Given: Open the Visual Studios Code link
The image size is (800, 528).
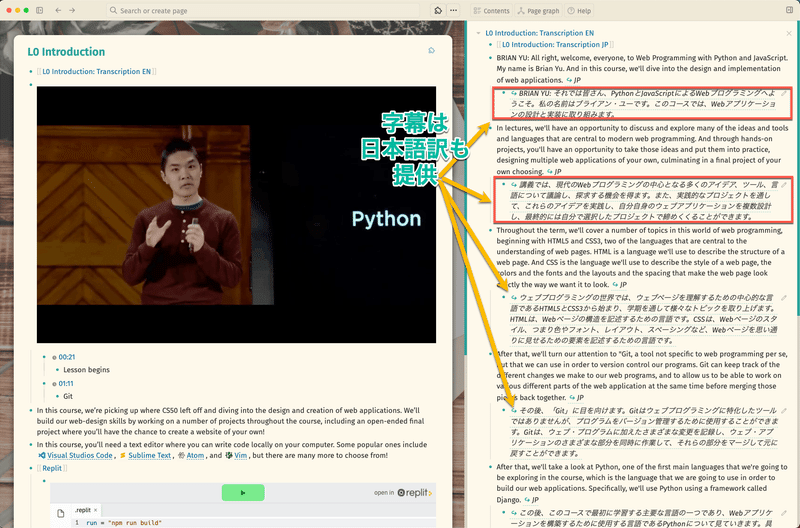Looking at the screenshot, I should (80, 456).
